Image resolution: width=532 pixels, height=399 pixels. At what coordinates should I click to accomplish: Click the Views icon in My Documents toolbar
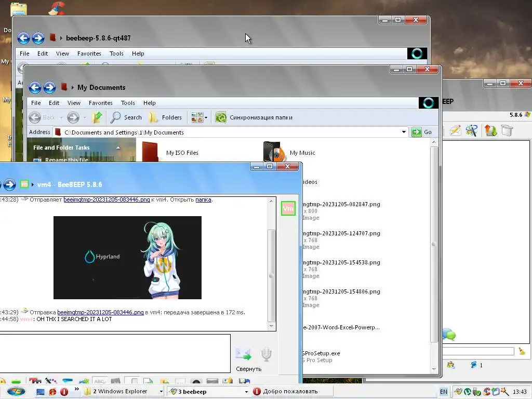(197, 117)
